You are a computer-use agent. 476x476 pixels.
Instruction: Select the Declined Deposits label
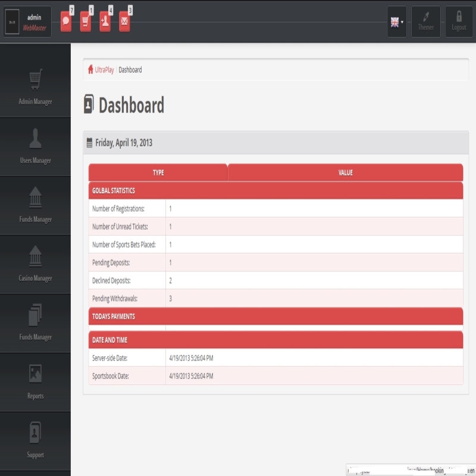coord(111,280)
